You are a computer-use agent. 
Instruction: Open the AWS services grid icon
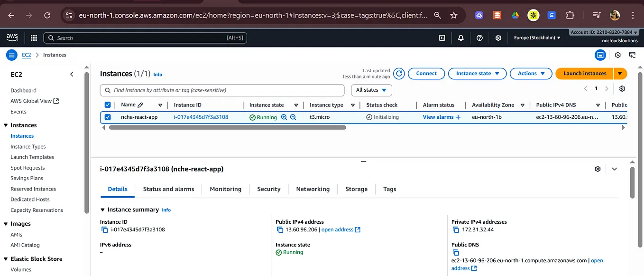(x=33, y=38)
